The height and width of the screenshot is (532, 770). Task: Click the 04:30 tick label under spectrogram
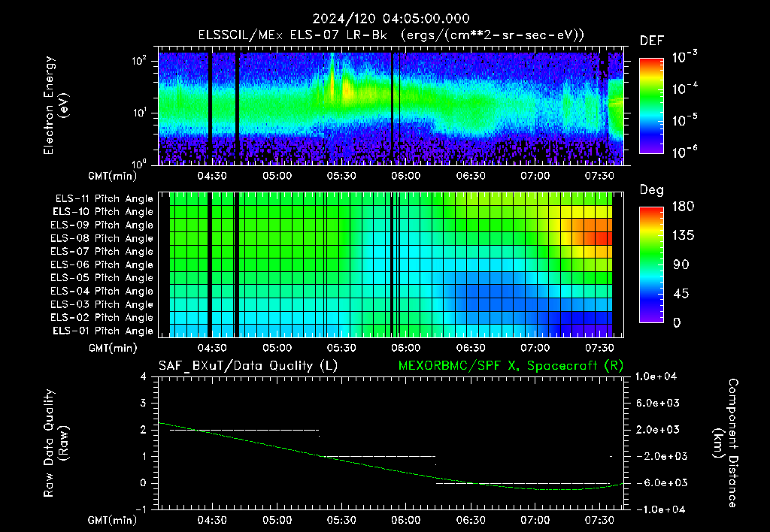pos(212,176)
